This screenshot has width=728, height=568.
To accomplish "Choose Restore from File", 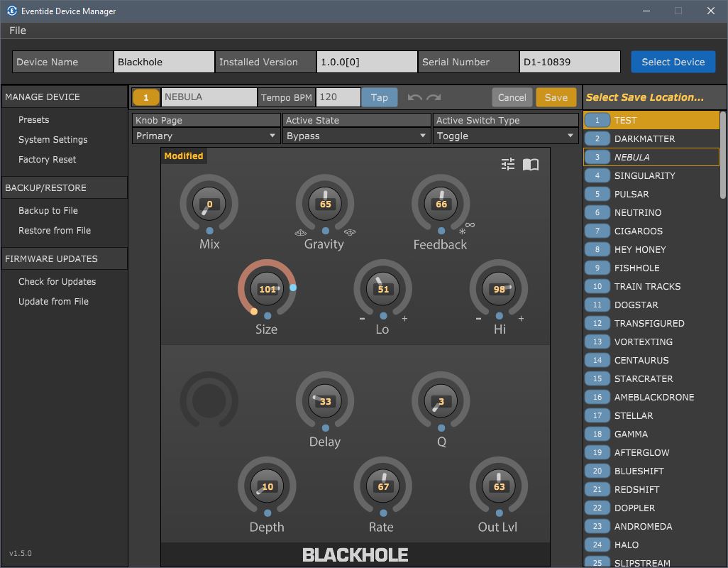I will coord(55,231).
